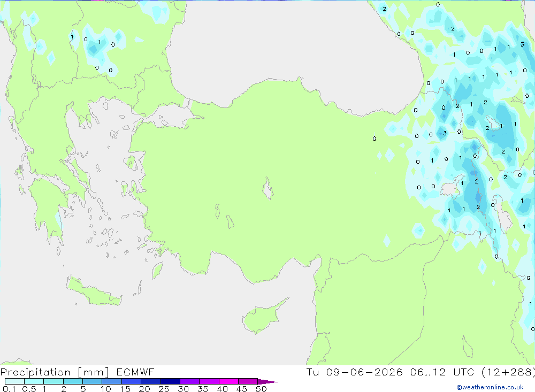535x392 pixels.
Task: Click the 20–25 mm dark blue swatch
Action: pos(151,381)
